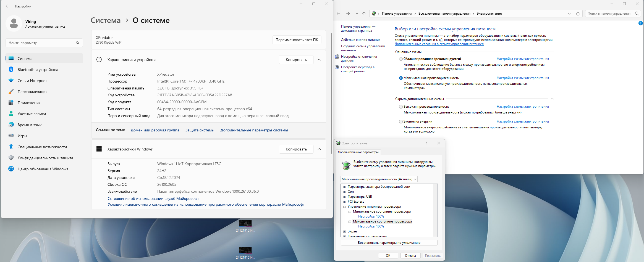This screenshot has width=644, height=262.
Task: Open the Система sidebar section
Action: click(44, 59)
